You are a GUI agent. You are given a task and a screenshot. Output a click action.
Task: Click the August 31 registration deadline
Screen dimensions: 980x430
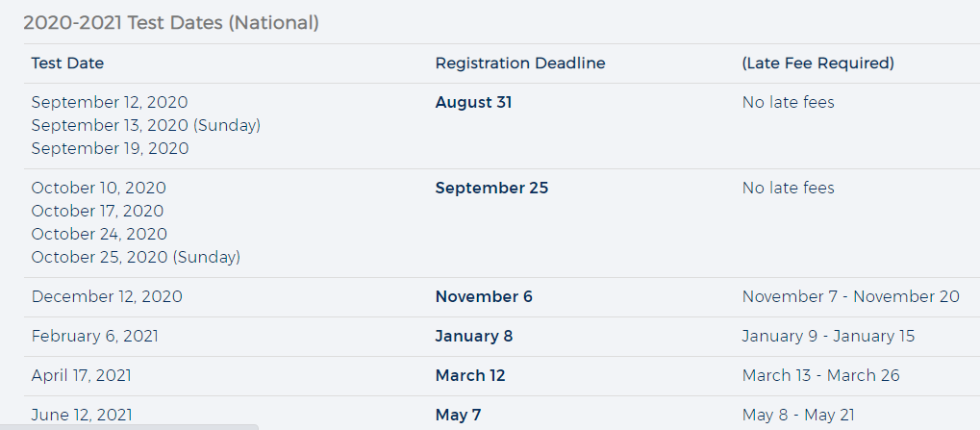[x=474, y=102]
